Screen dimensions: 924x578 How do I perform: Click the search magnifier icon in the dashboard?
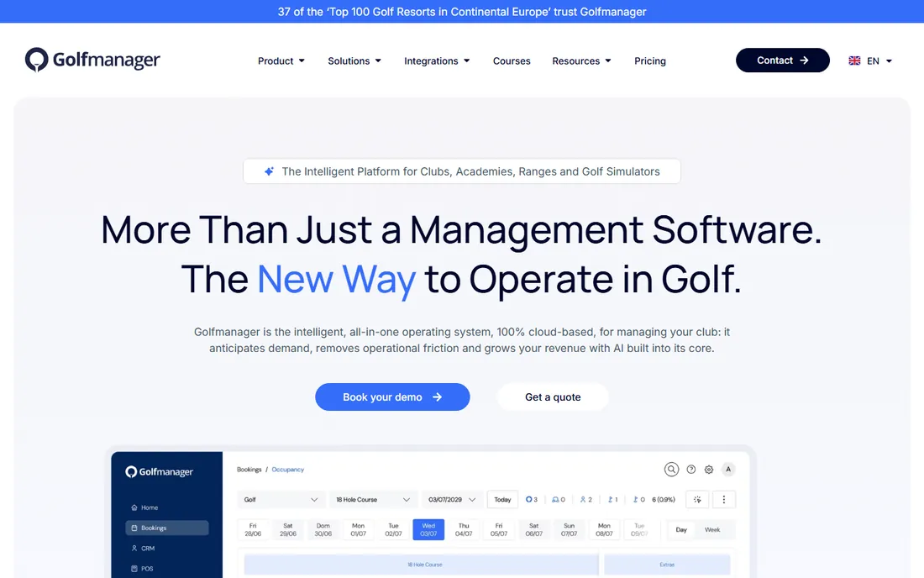pos(671,469)
